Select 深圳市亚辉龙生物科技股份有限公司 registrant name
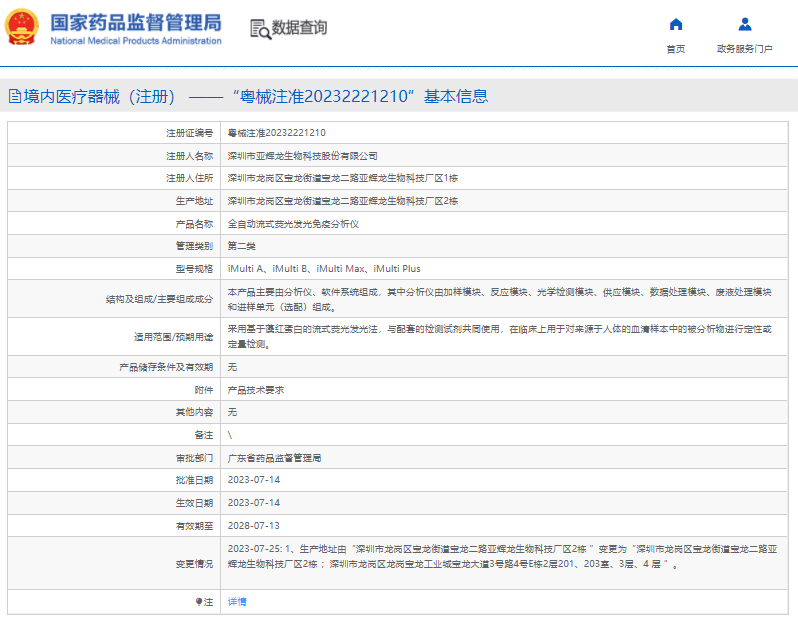 pos(302,156)
